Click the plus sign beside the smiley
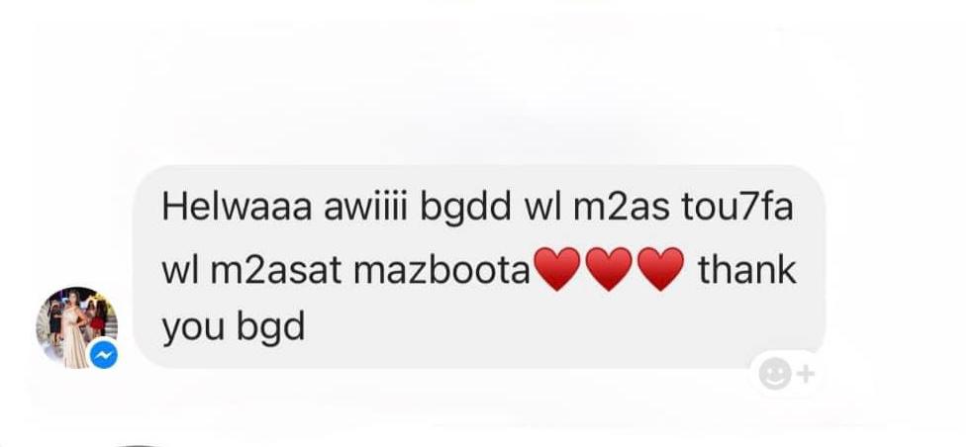 click(806, 374)
